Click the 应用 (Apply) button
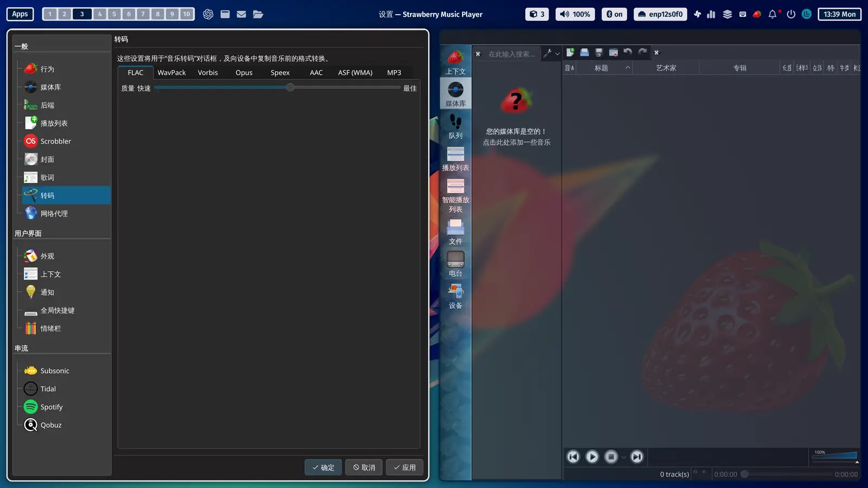 [x=405, y=467]
